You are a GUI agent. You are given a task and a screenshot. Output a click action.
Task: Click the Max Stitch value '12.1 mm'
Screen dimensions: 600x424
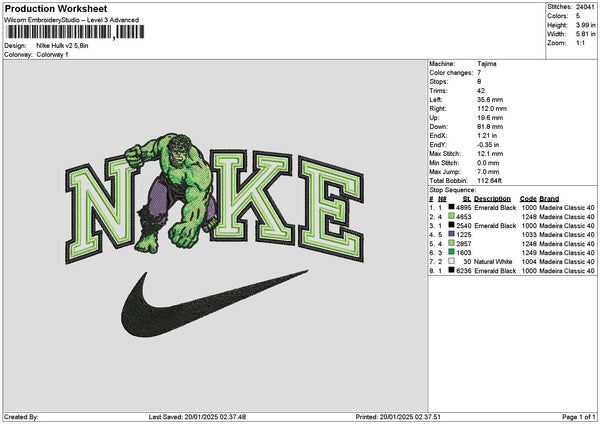pyautogui.click(x=490, y=154)
